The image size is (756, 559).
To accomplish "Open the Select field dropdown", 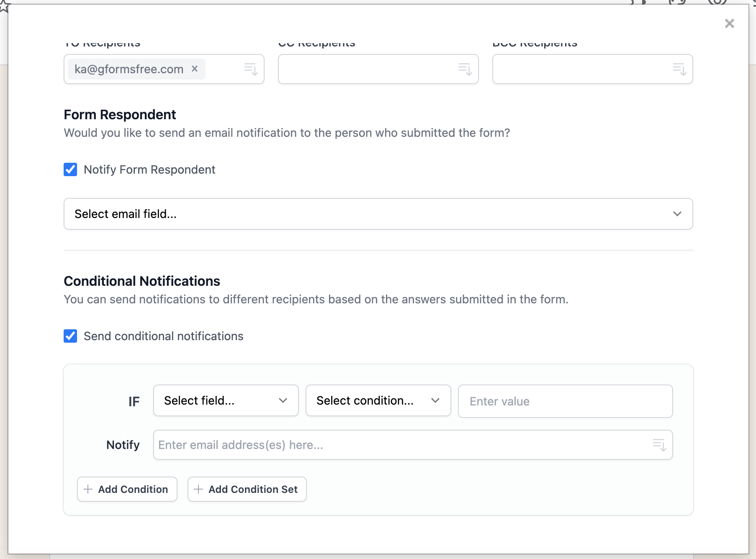I will pos(226,400).
